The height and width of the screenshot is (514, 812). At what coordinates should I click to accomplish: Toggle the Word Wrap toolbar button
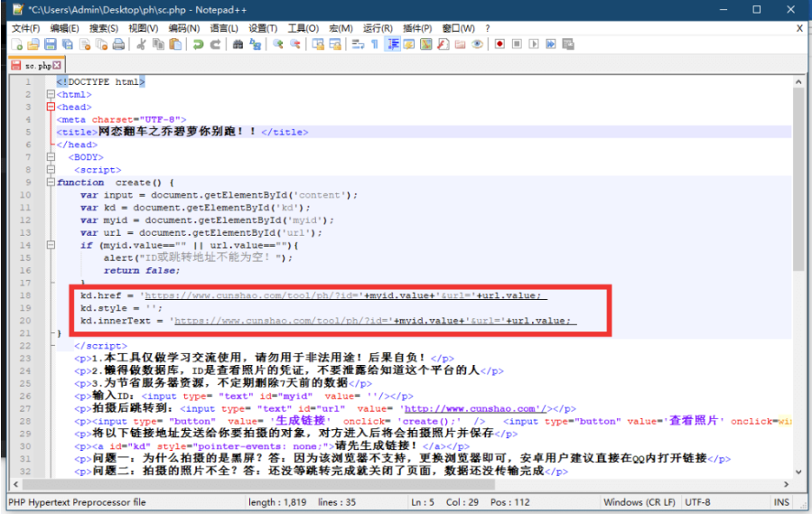pos(358,44)
